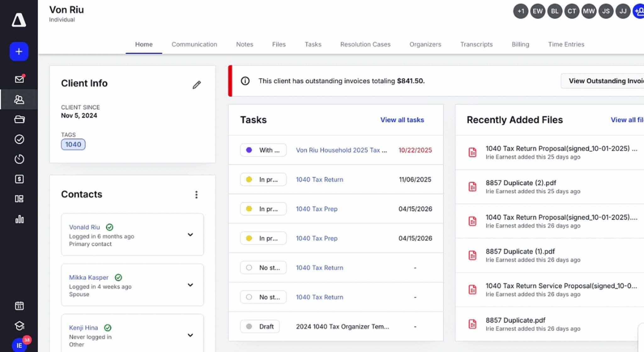Open the calendar icon in sidebar
Screen dimensions: 644x352
[x=19, y=306]
